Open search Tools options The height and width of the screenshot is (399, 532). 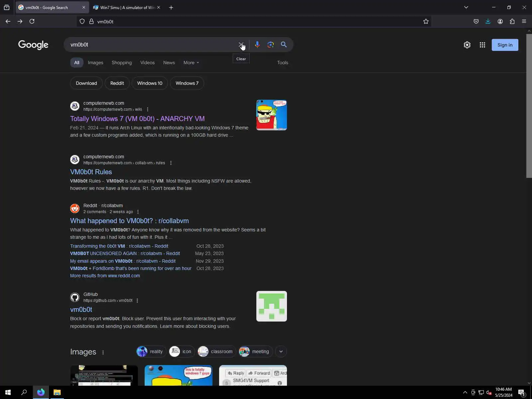coord(283,63)
